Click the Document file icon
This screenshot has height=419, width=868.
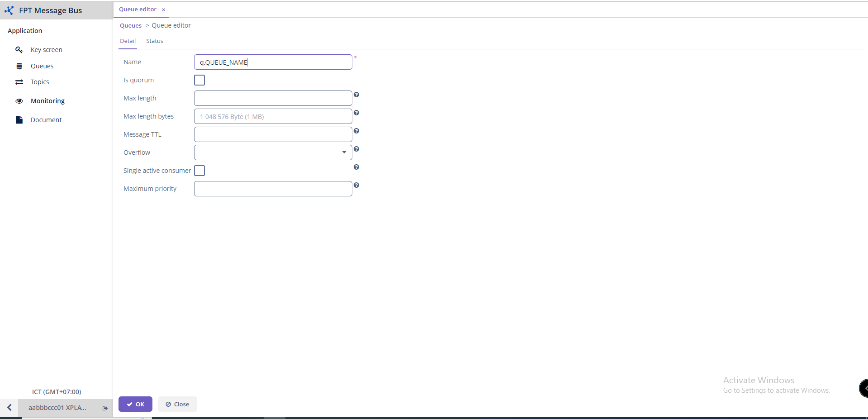tap(19, 120)
